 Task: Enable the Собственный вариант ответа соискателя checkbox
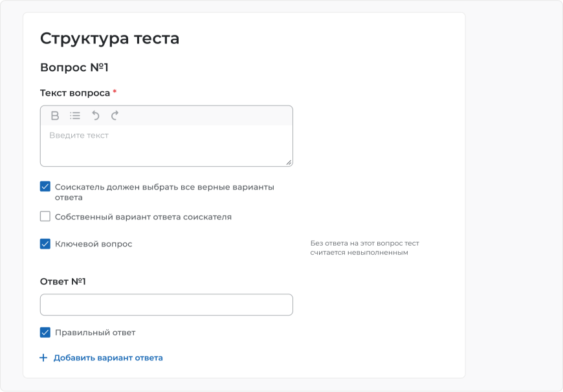point(45,217)
